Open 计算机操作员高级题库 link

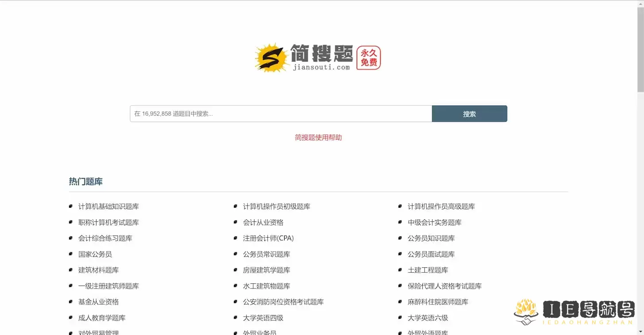[441, 206]
